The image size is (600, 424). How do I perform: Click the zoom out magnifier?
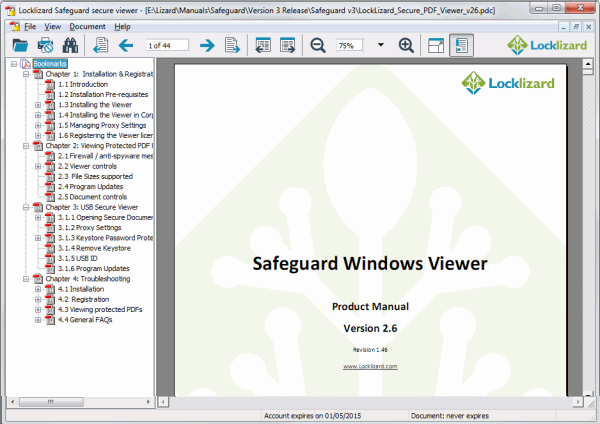coord(318,45)
